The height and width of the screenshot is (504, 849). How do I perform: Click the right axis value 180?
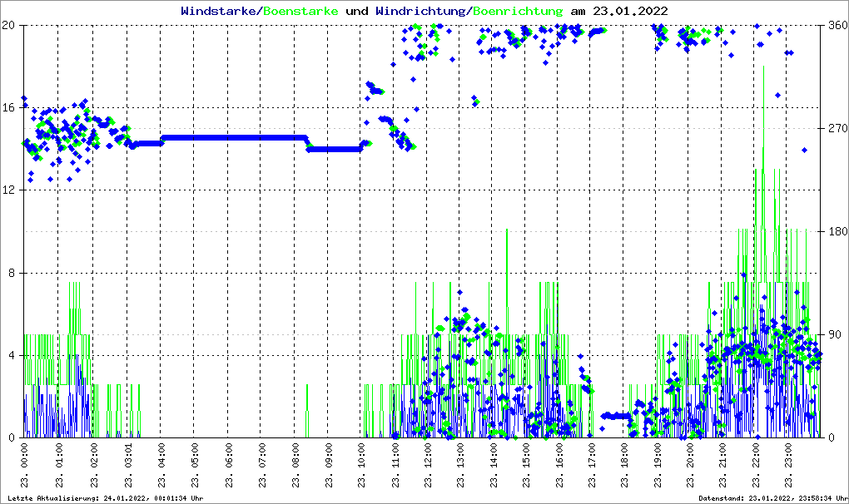coord(838,231)
